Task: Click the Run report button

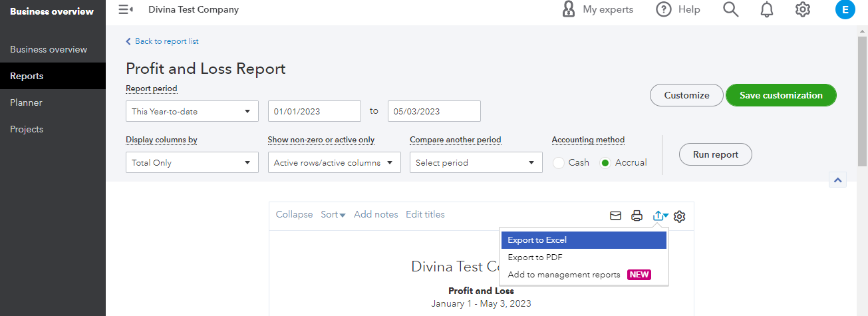Action: 715,154
